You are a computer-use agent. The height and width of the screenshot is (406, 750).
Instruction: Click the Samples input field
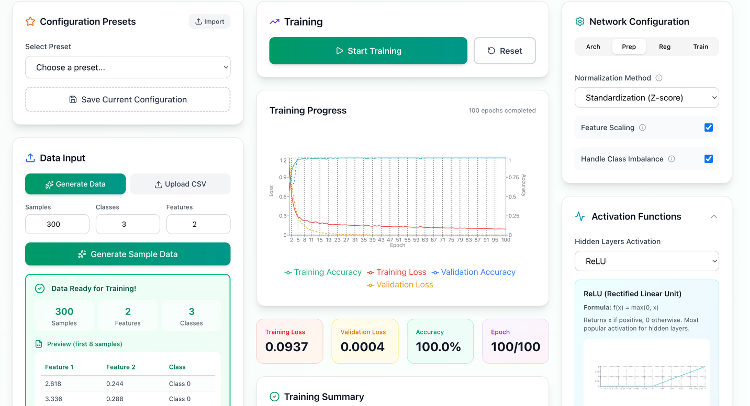[x=54, y=225]
